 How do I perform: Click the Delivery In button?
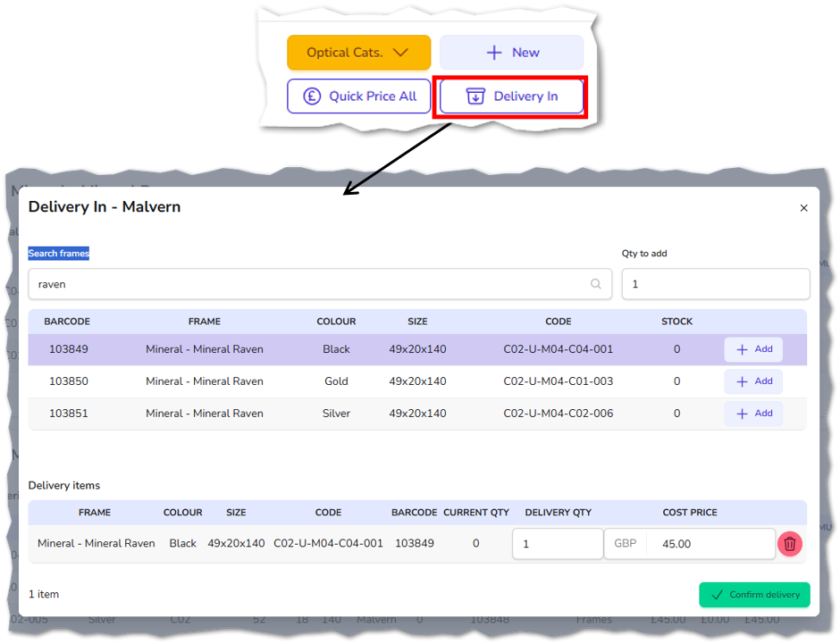(512, 96)
